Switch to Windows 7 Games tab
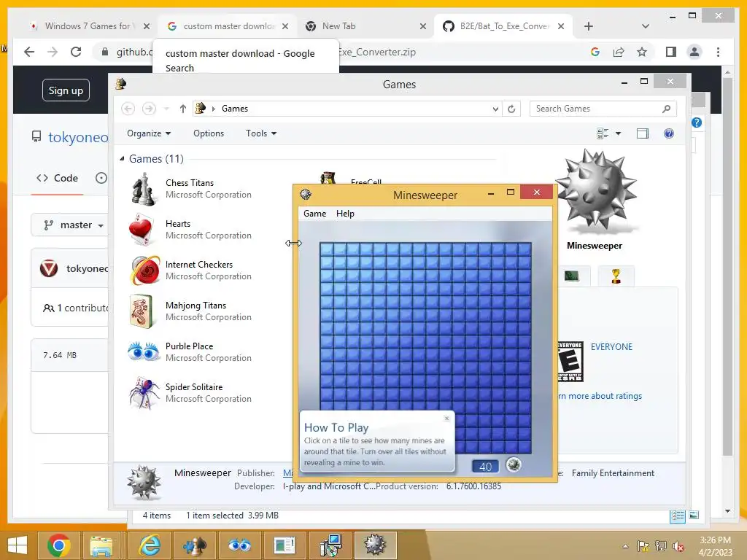Image resolution: width=747 pixels, height=560 pixels. click(88, 26)
